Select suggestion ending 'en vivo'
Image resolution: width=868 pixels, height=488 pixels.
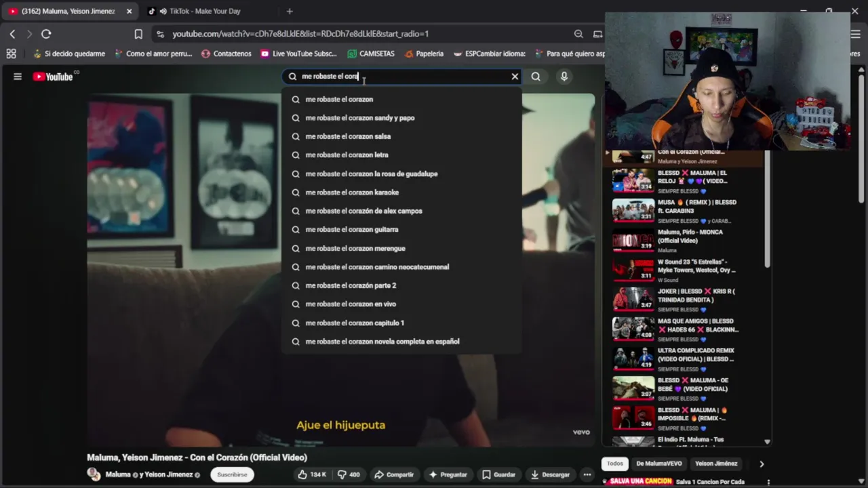(x=401, y=304)
